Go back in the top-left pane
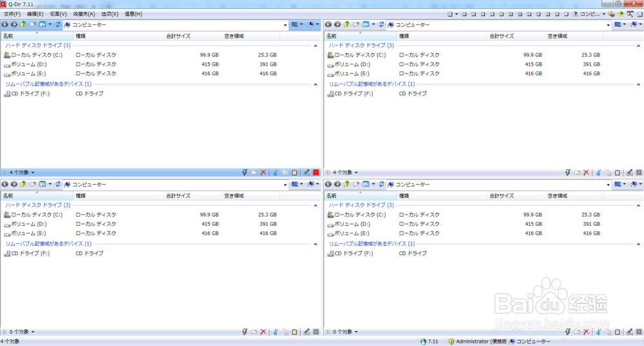 [5, 24]
